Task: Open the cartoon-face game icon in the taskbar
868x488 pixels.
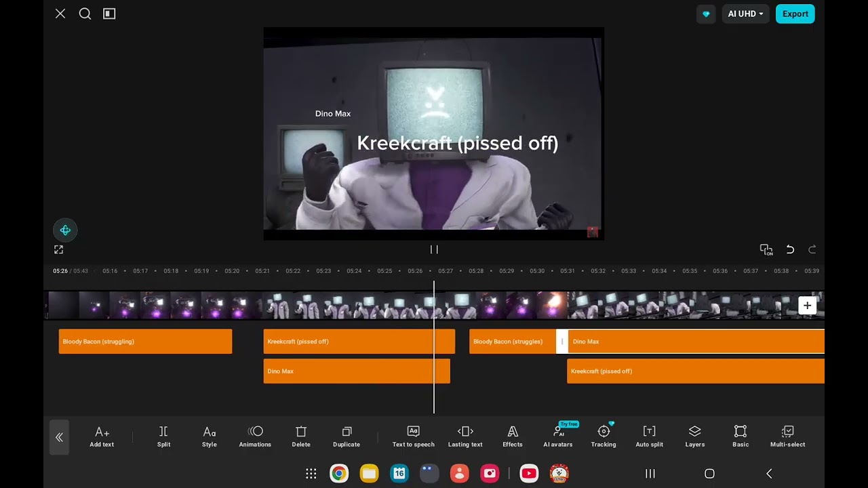Action: 559,474
